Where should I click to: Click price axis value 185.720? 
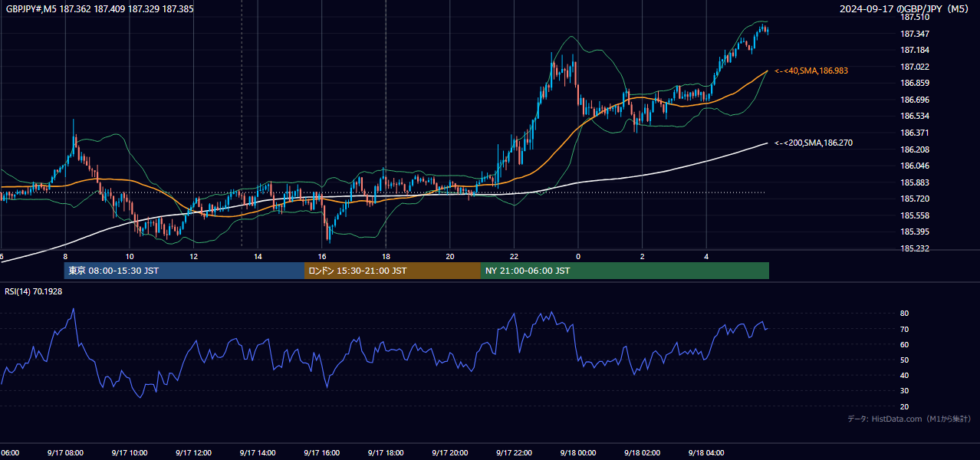915,199
